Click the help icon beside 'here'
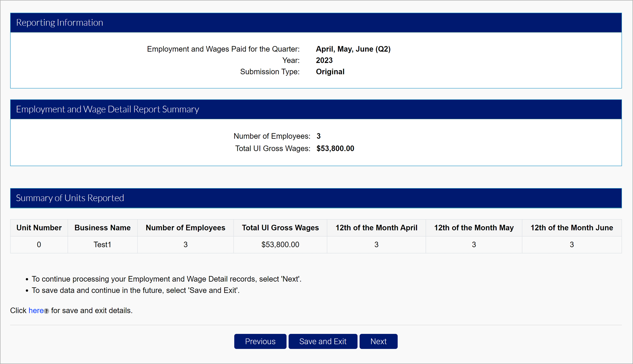Image resolution: width=633 pixels, height=364 pixels. click(x=46, y=311)
